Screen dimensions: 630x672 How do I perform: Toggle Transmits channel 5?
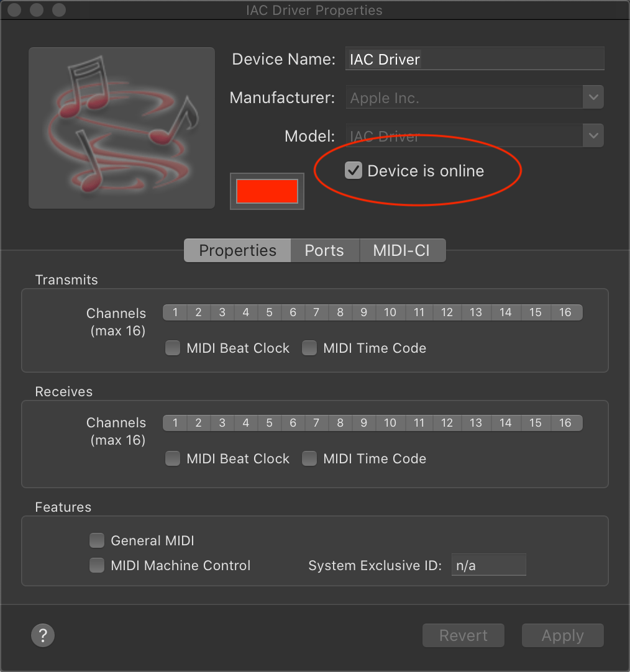point(269,312)
